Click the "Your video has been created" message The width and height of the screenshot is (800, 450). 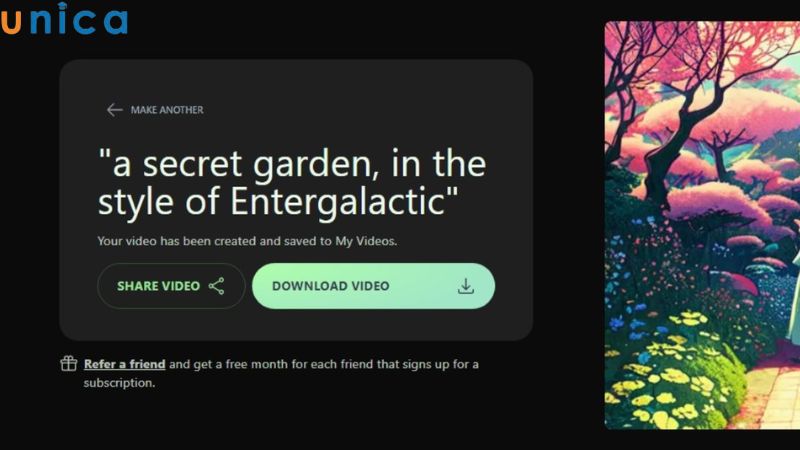[247, 241]
